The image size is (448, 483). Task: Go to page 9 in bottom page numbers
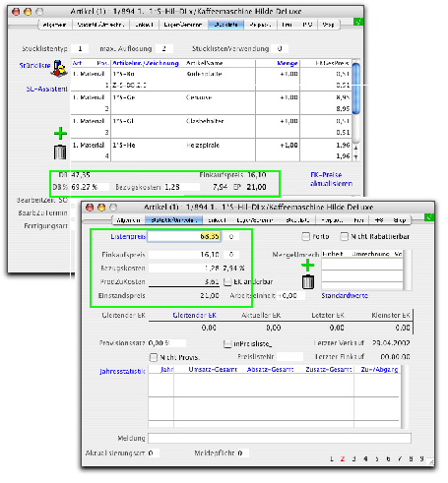[421, 458]
